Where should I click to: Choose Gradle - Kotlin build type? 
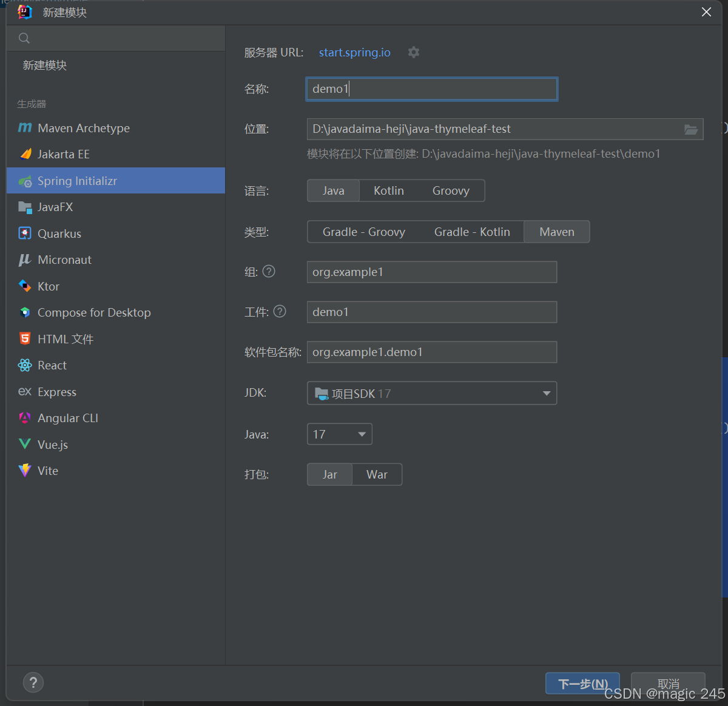point(472,232)
